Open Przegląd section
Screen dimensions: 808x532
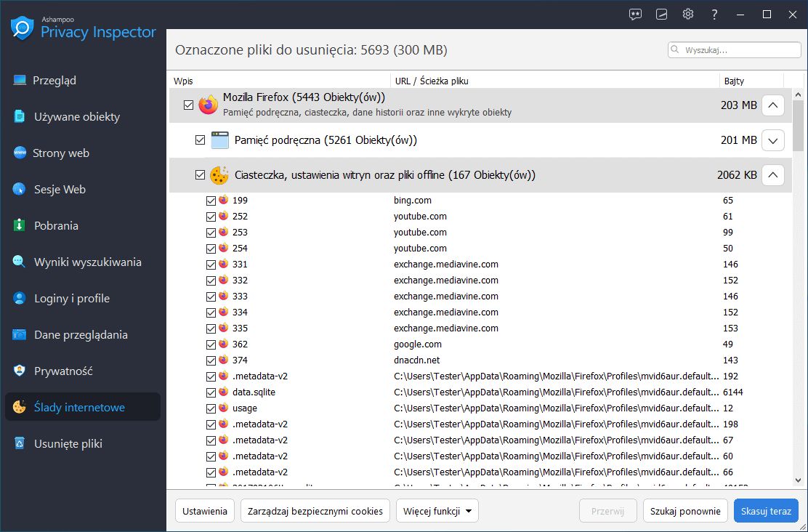coord(82,81)
